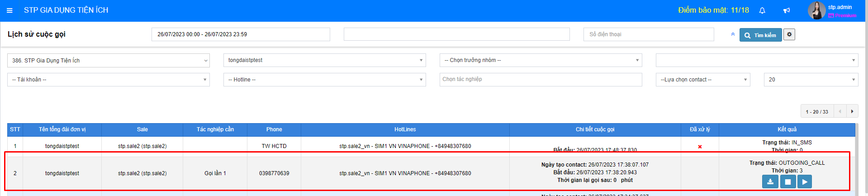
Task: Expand the tongdaistptest dropdown
Action: point(324,60)
